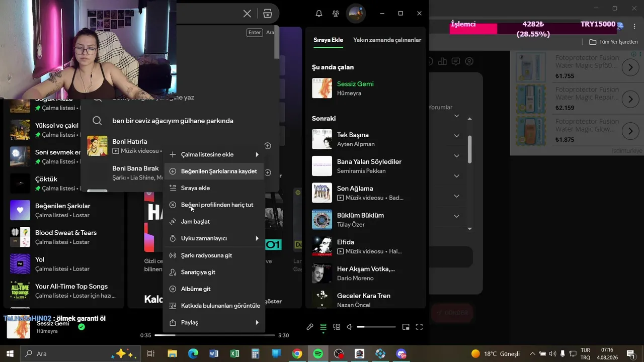644x362 pixels.
Task: Click the Elfida album thumbnail in queue
Action: [322, 246]
